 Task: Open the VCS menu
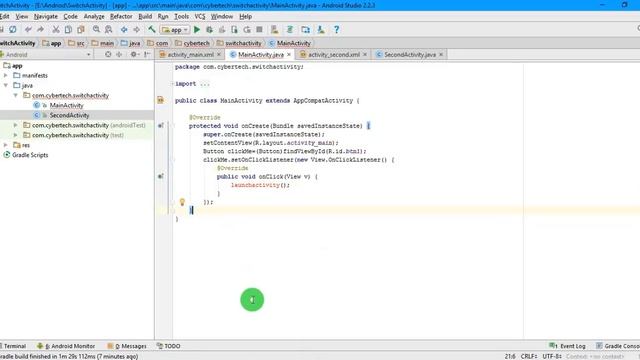pos(200,16)
